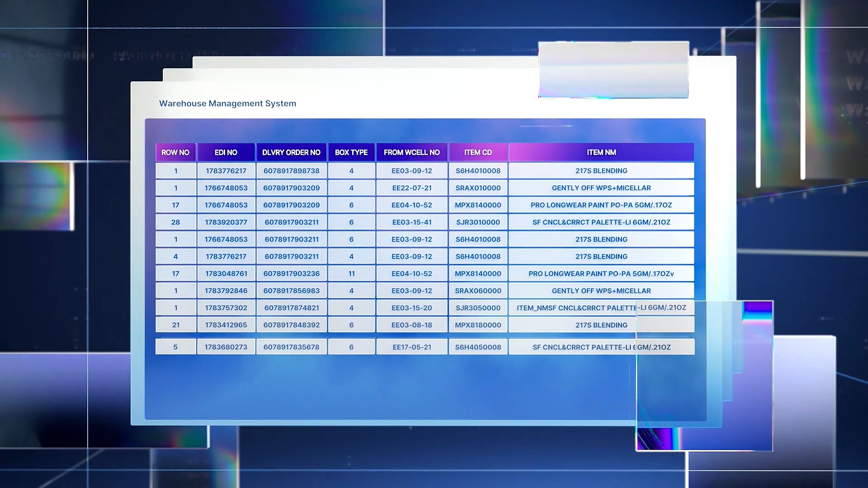Click the ITEM NM column header
The image size is (868, 488).
click(x=601, y=152)
